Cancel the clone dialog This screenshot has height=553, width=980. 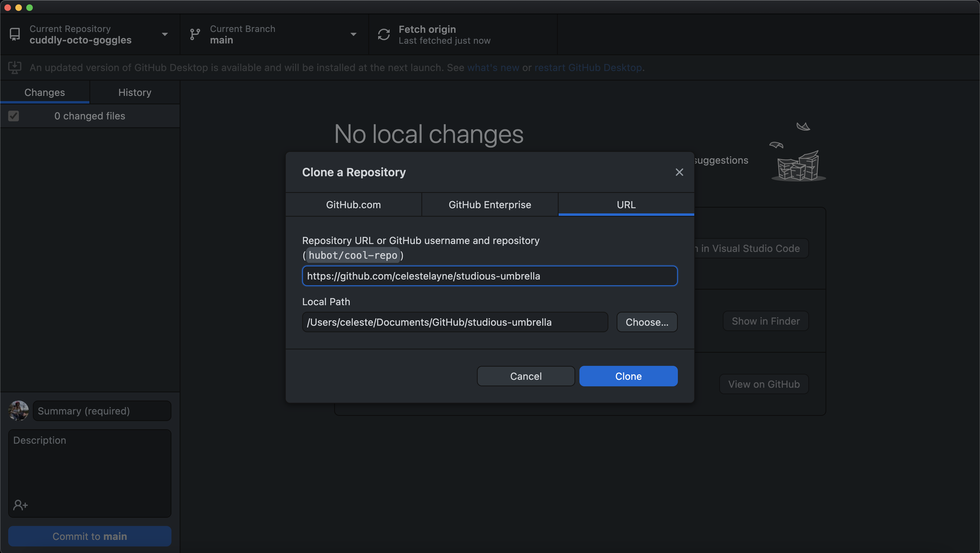coord(526,376)
